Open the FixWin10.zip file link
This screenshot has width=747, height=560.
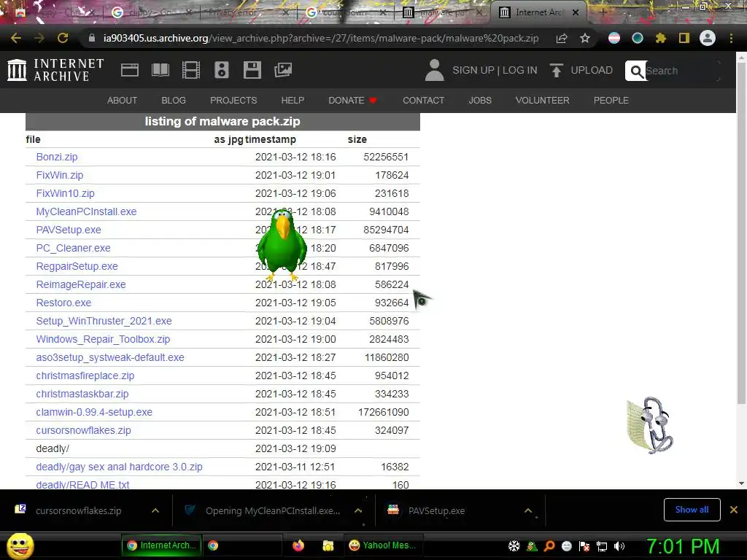tap(65, 193)
